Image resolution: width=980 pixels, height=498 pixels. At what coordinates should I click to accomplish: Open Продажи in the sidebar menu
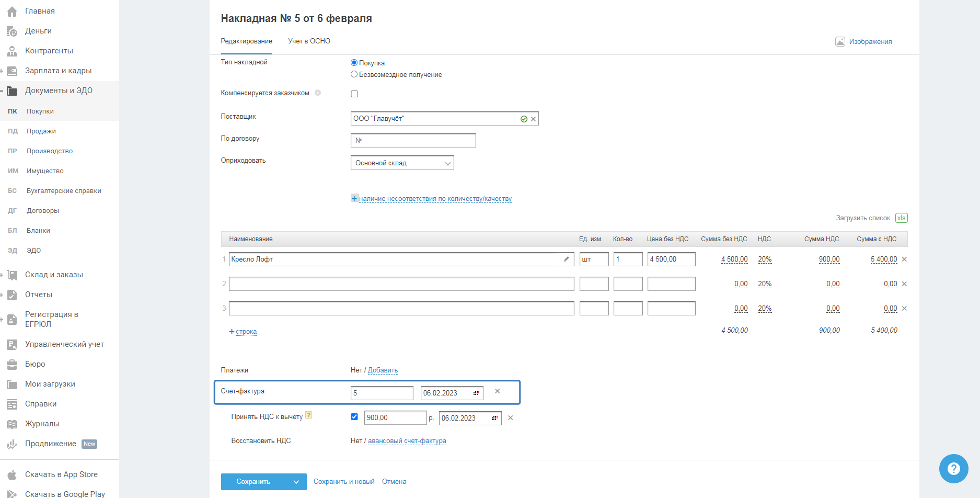tap(41, 131)
